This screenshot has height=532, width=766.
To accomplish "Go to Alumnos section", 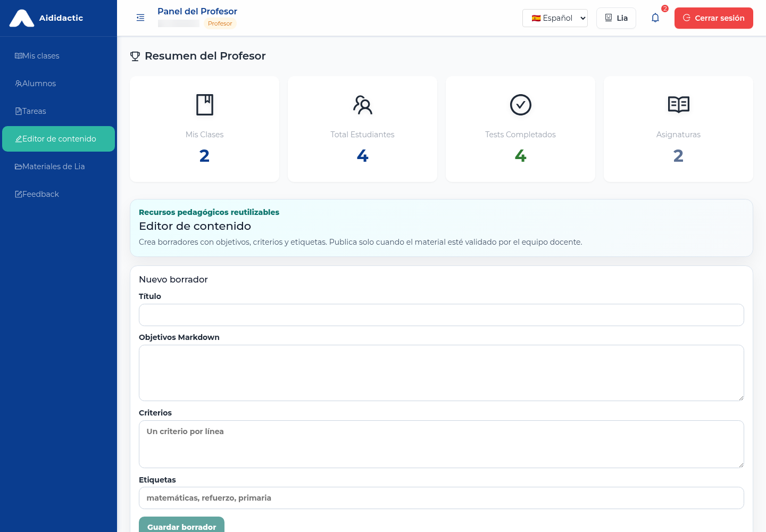I will 59,84.
